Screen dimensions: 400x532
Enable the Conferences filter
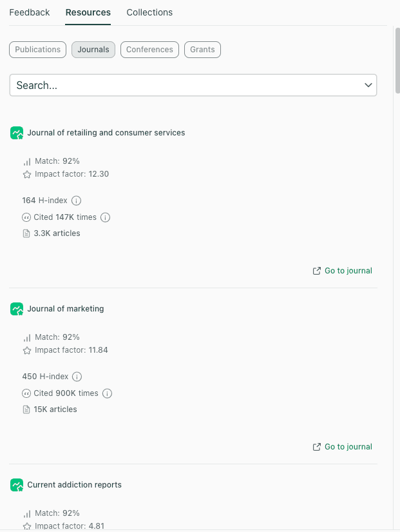click(149, 49)
